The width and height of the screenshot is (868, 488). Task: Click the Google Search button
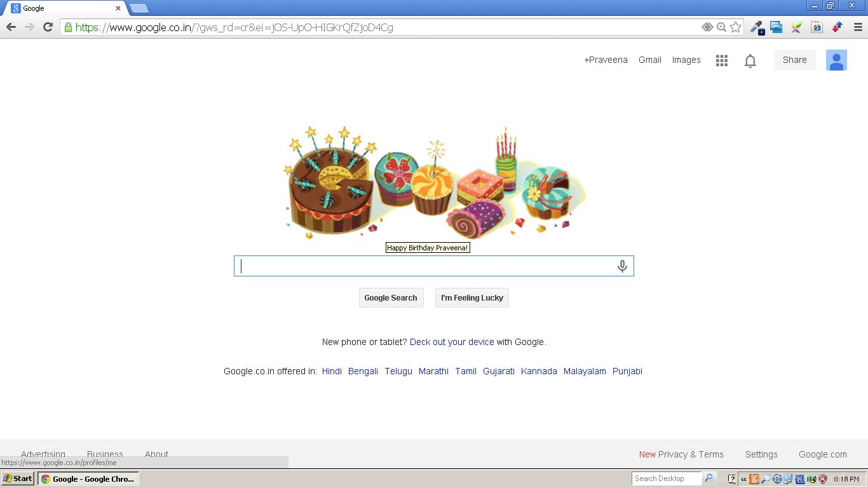(x=391, y=298)
